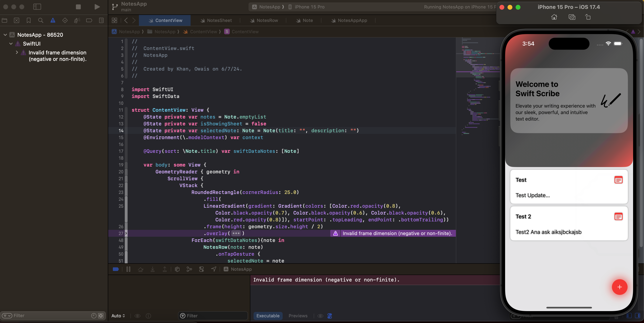This screenshot has height=323, width=644.
Task: Switch to the NotesAppApp tab
Action: [x=349, y=21]
